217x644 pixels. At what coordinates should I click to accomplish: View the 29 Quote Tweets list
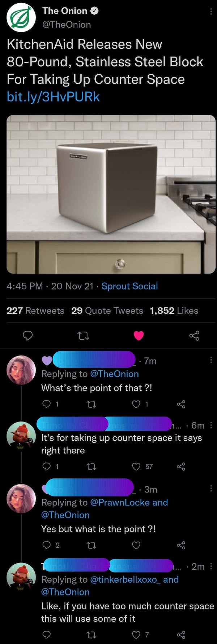pos(107,311)
